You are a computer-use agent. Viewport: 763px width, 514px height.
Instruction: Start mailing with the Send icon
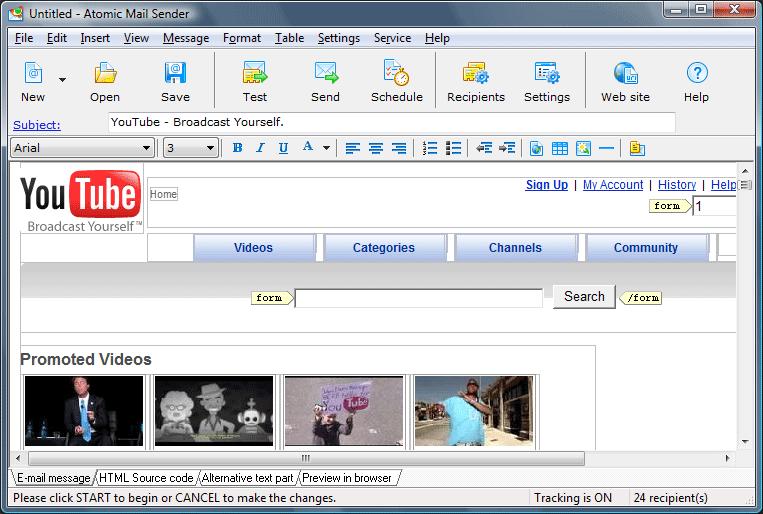(326, 73)
